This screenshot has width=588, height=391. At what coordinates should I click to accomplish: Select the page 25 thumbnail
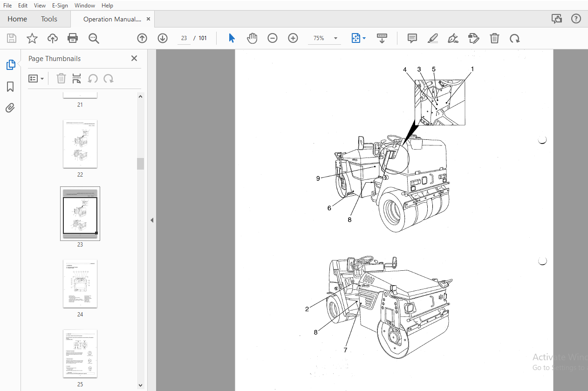80,354
